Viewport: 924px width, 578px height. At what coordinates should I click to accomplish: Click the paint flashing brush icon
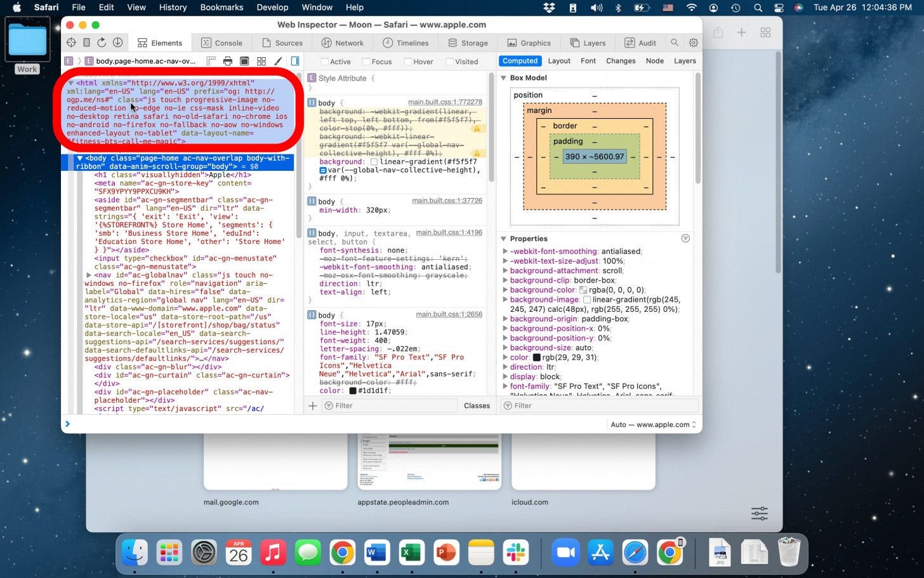click(x=278, y=61)
